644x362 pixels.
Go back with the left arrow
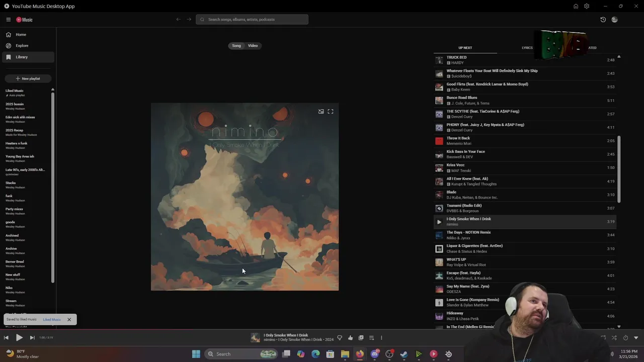tap(178, 20)
